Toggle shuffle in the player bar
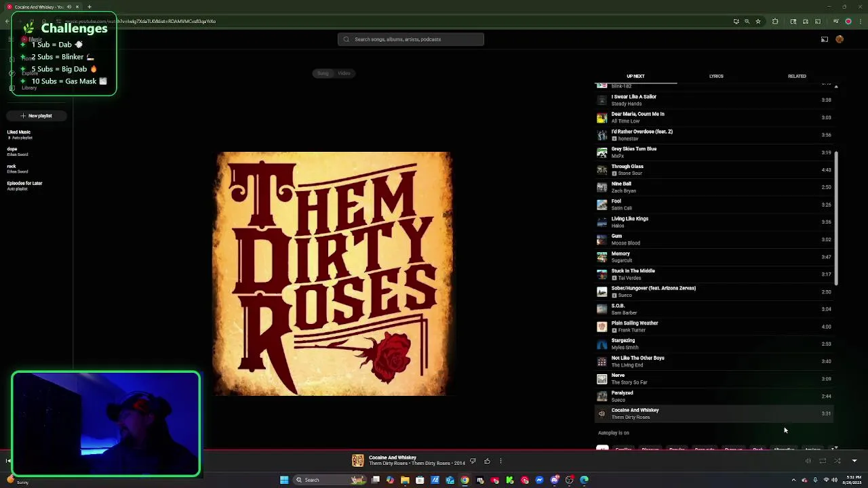 [837, 461]
